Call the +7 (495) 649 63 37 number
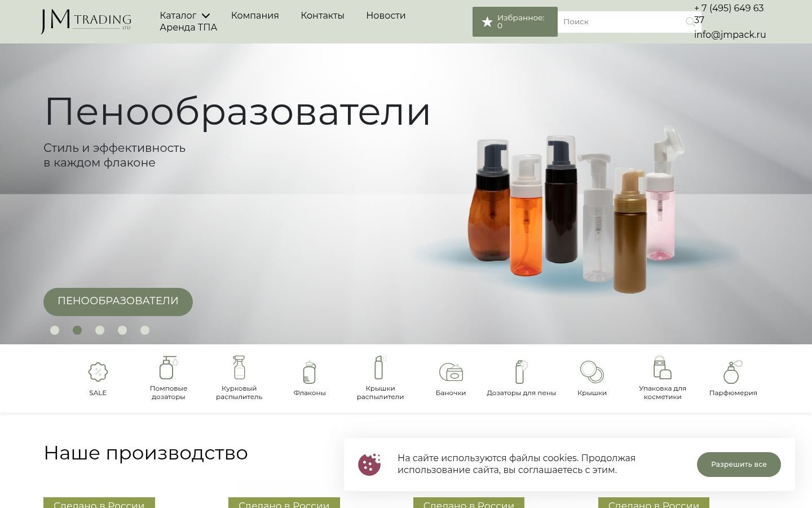Viewport: 812px width, 508px height. 729,14
